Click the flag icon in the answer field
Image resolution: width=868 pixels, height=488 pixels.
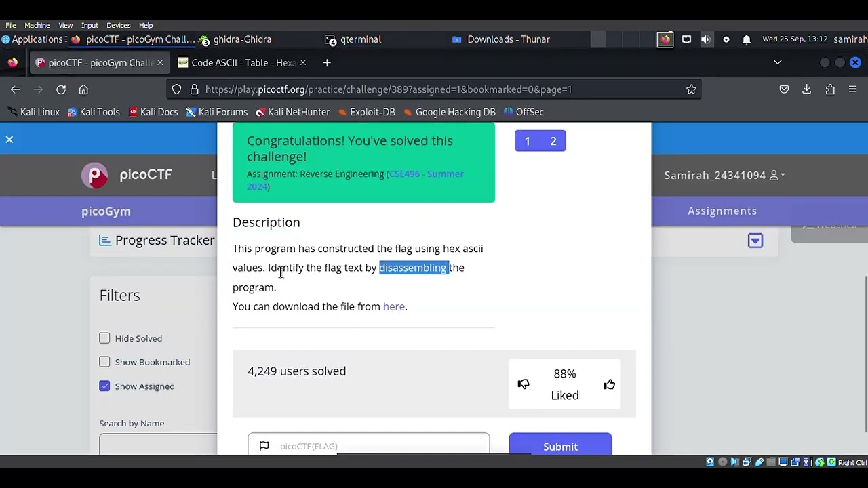[x=264, y=446]
